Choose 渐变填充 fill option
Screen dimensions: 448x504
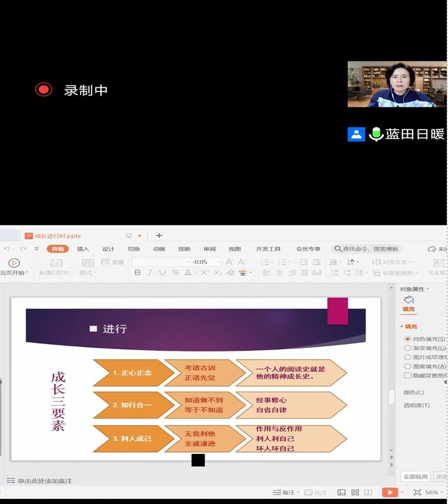tap(407, 348)
